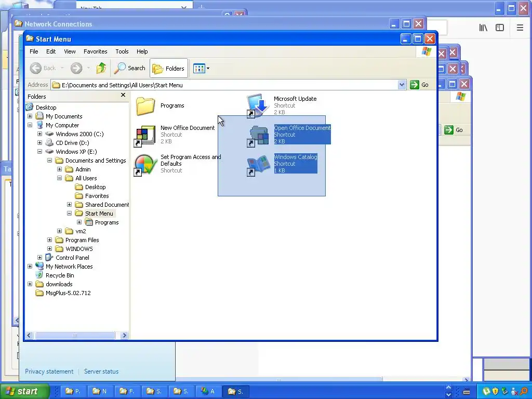Open the Help menu
The height and width of the screenshot is (399, 532).
tap(142, 51)
